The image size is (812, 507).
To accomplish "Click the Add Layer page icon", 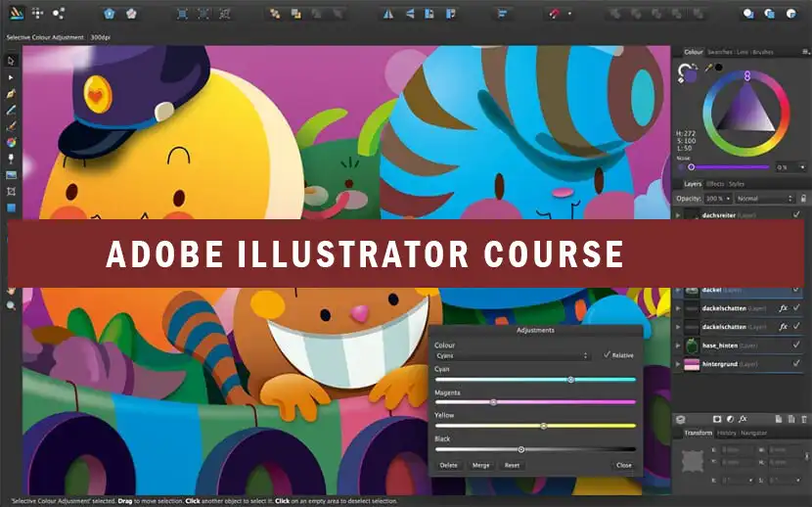I will (779, 419).
